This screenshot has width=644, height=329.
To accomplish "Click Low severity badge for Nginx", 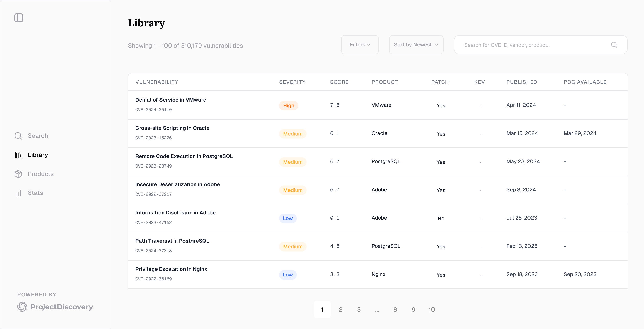I will [287, 275].
